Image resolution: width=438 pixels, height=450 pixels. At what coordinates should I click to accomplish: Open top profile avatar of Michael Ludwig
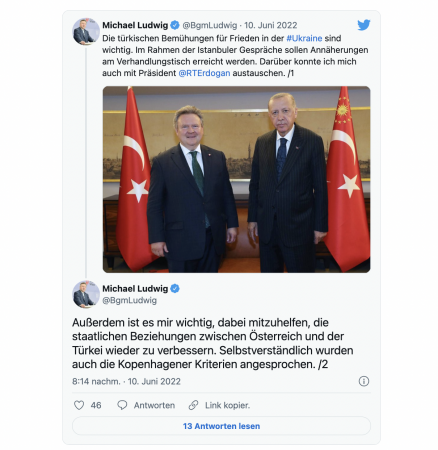86,32
